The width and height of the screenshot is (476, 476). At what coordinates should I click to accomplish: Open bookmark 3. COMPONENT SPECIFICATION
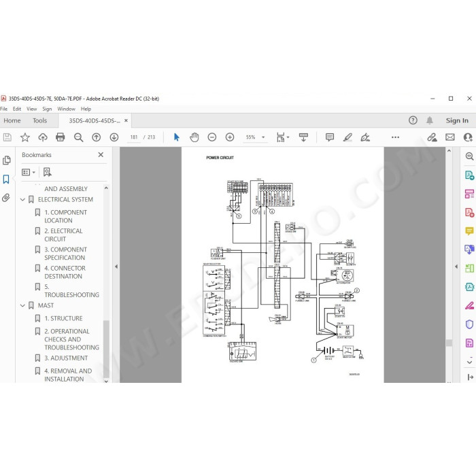[65, 254]
